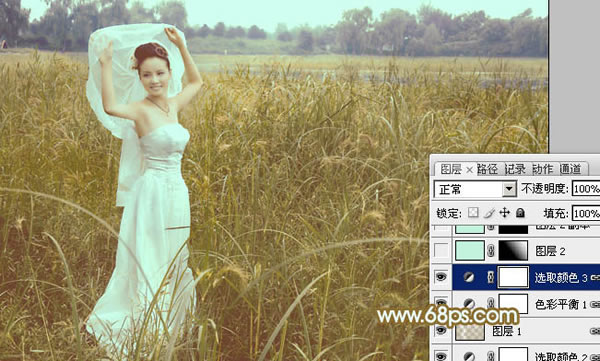Toggle lock image pixels brush icon
The image size is (600, 361).
tap(489, 212)
